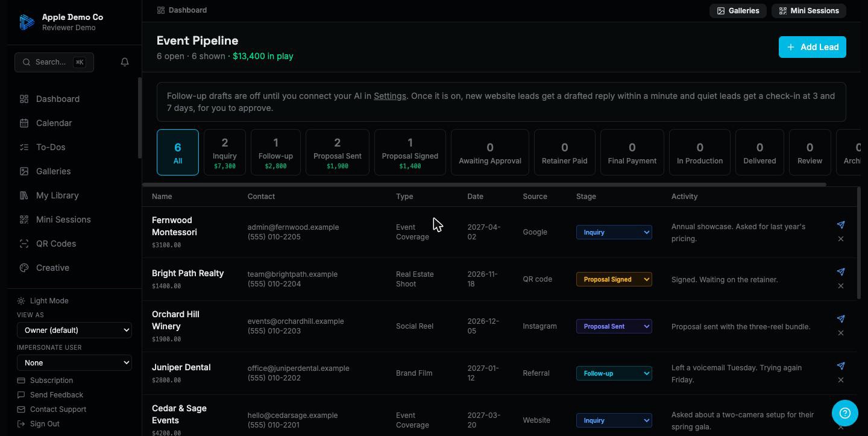Screen dimensions: 868x436
Task: Remove the Bright Path Realty lead
Action: (x=841, y=286)
